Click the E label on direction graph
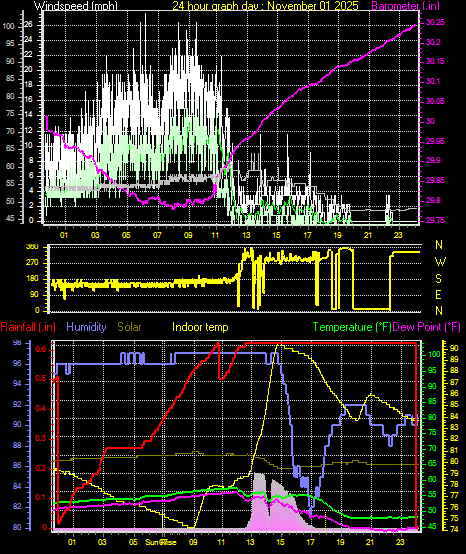The height and width of the screenshot is (554, 466). coord(438,295)
